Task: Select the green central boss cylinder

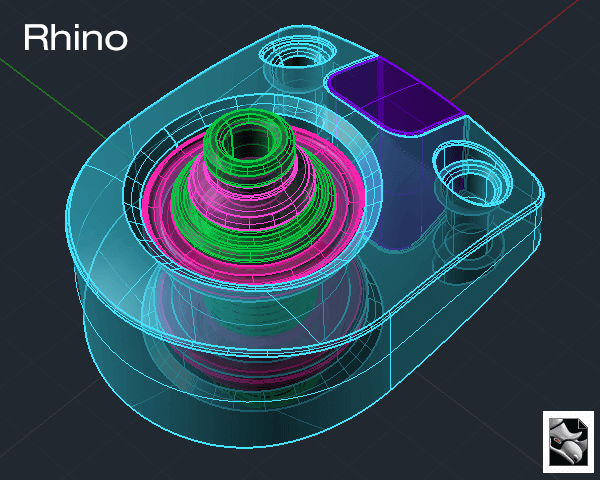Action: click(x=249, y=147)
